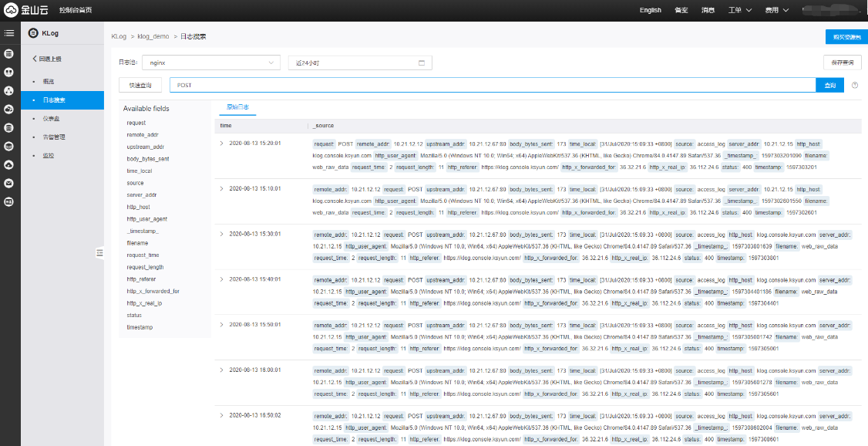Click the sidebar collapse handle icon
The width and height of the screenshot is (868, 446).
pos(99,252)
